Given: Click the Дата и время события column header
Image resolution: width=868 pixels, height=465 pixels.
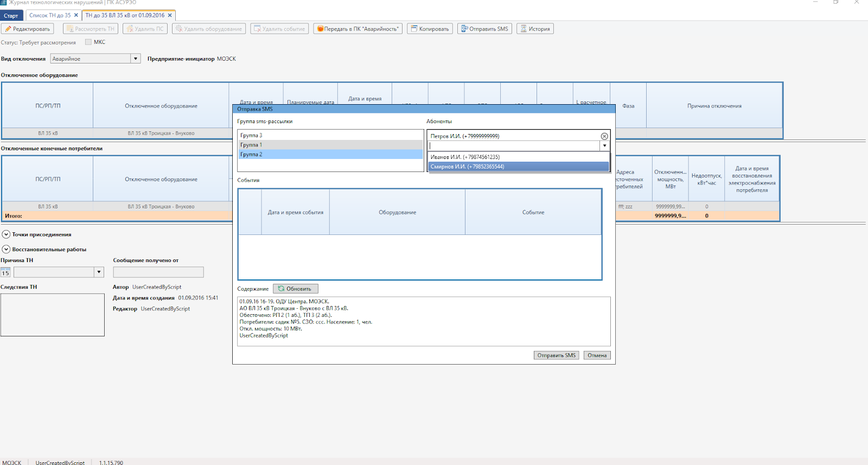Looking at the screenshot, I should [x=296, y=212].
